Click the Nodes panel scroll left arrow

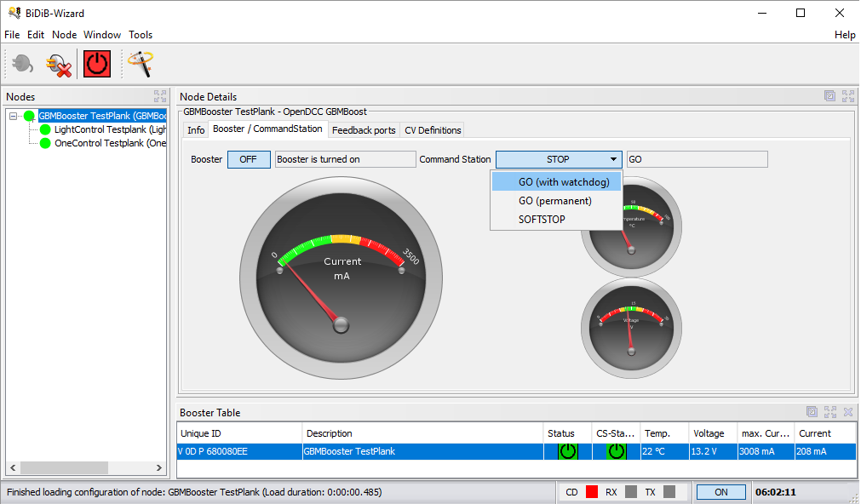click(13, 467)
